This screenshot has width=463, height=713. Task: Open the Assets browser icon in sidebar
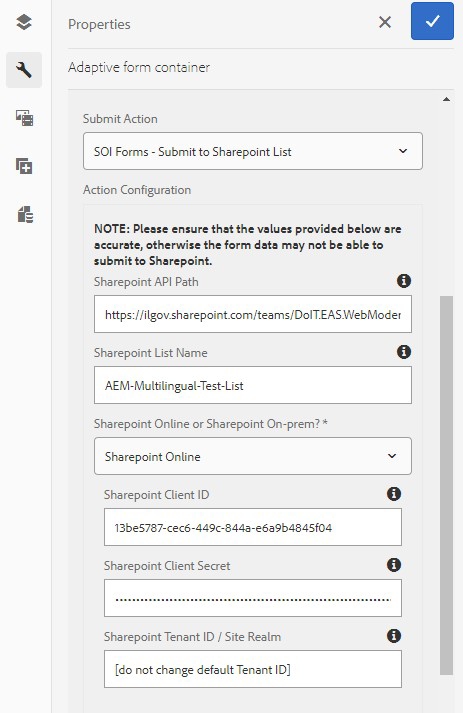[x=24, y=118]
